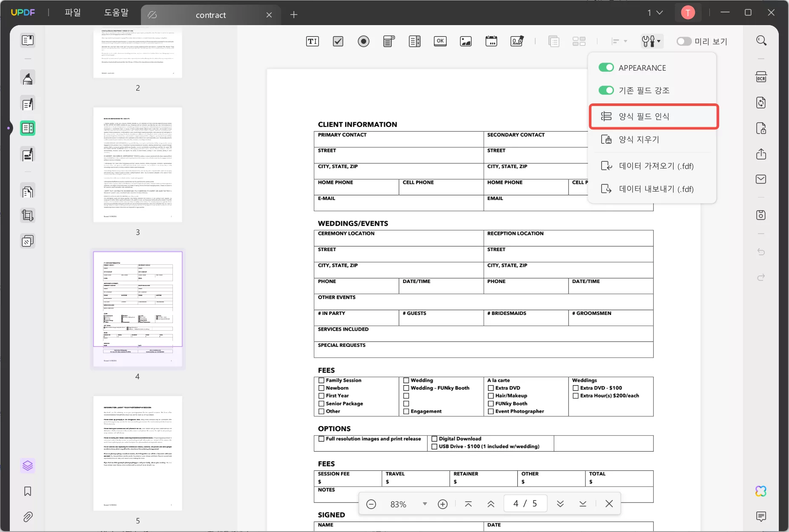Check the Extra DVD checkbox
This screenshot has height=532, width=789.
[491, 388]
